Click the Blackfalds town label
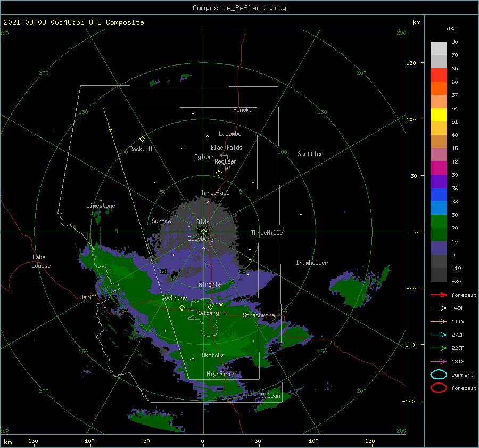 point(226,148)
